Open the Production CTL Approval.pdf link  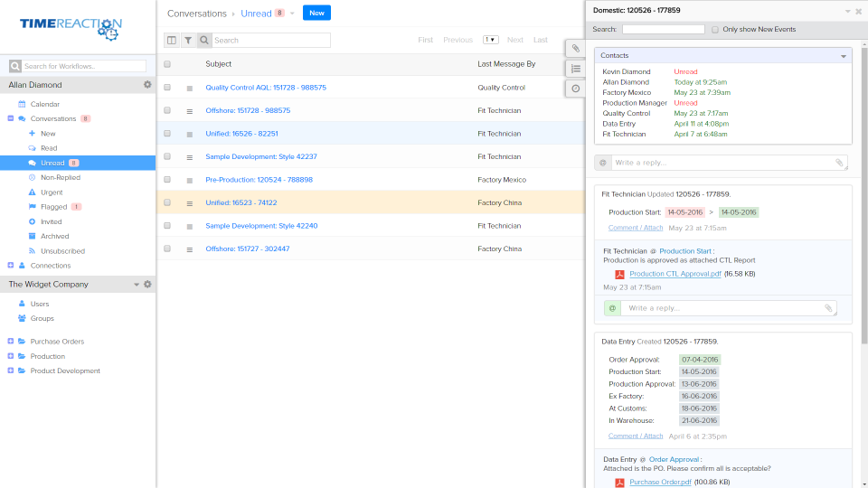coord(675,274)
